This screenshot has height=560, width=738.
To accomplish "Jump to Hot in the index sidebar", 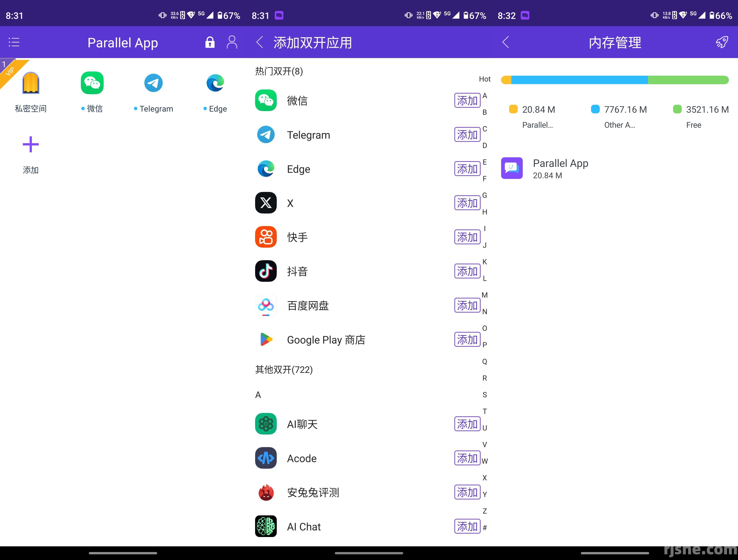I will (485, 79).
